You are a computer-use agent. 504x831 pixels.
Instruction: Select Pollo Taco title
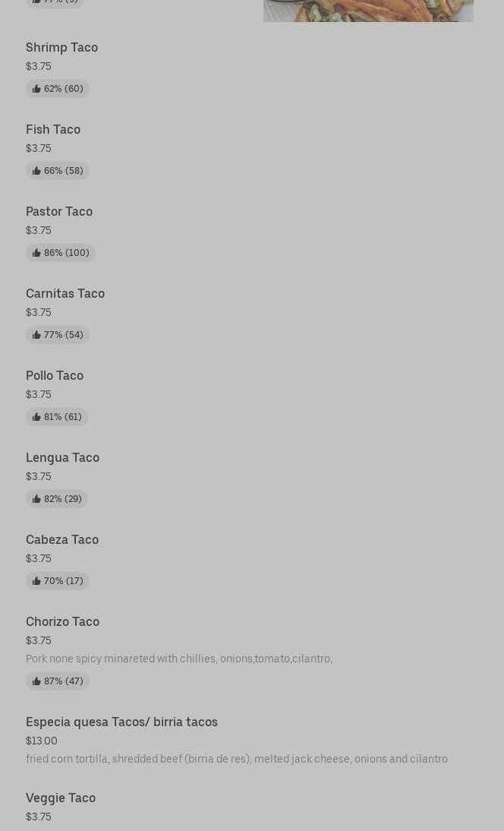[55, 375]
